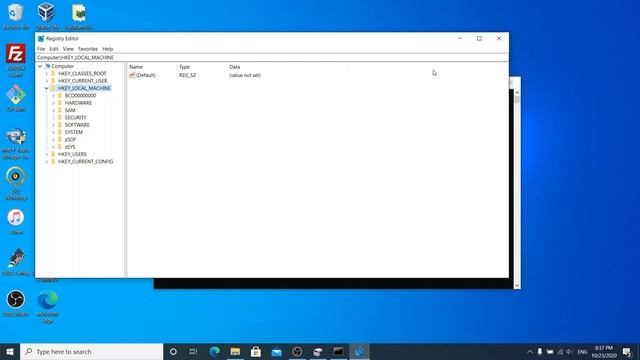Open the Microsoft Edge desktop icon

pos(47,300)
